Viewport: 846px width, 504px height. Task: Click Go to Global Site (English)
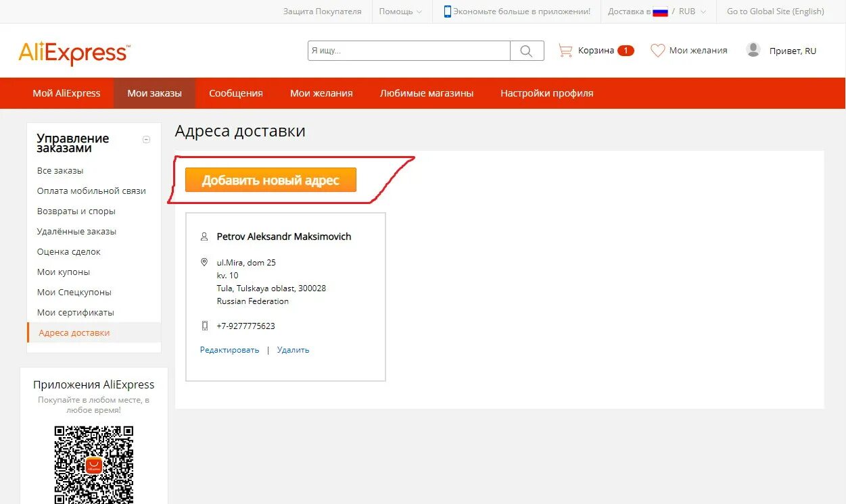[775, 11]
